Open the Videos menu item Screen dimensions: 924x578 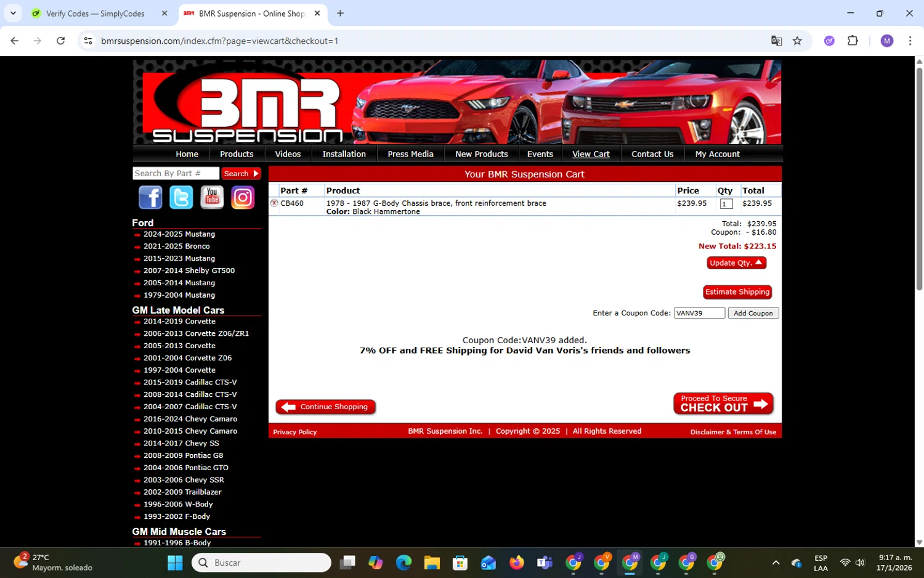pos(288,154)
